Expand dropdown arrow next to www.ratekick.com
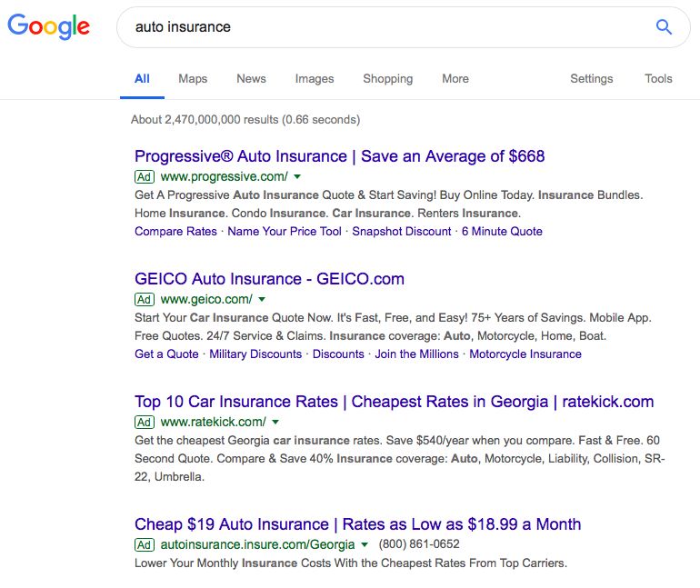 point(275,422)
